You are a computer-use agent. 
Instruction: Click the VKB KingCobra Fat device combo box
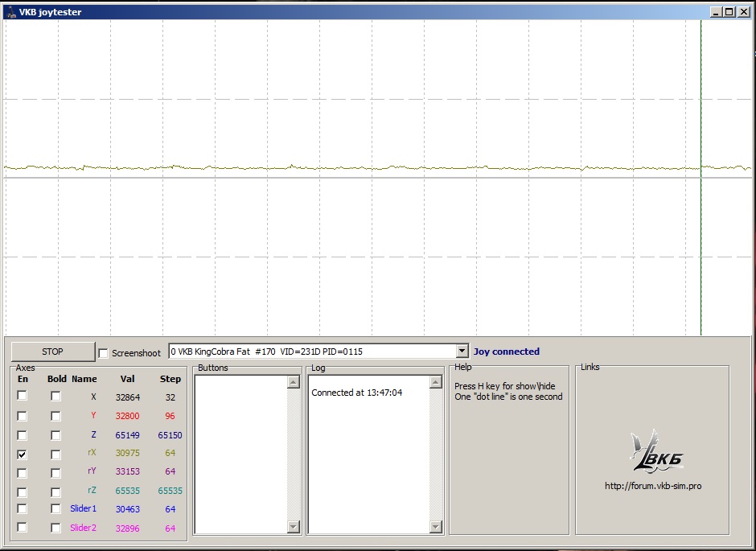click(312, 352)
